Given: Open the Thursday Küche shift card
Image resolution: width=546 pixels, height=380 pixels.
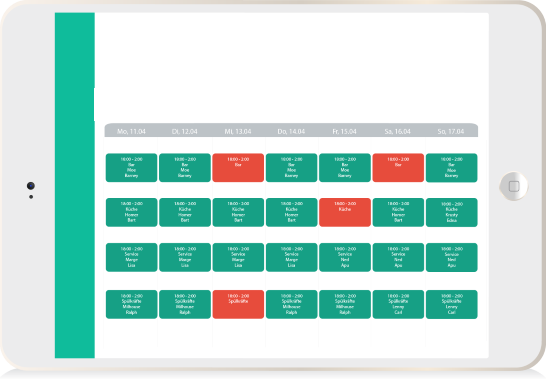Looking at the screenshot, I should point(291,212).
